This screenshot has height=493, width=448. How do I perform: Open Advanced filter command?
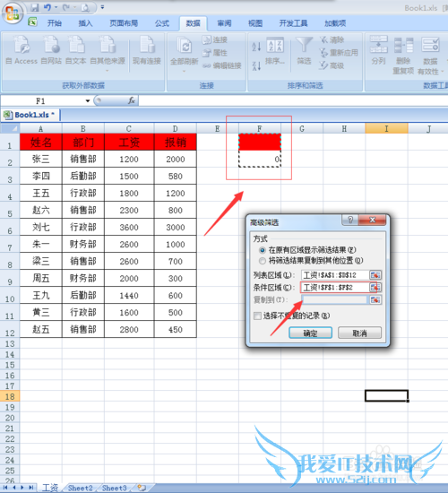(x=332, y=65)
